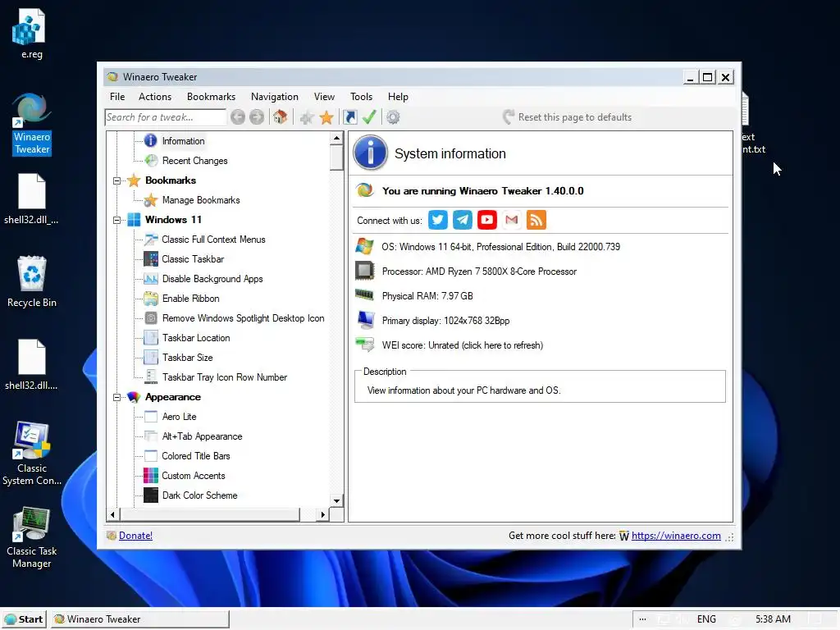Click the Processor AMD Ryzen 7 5800X line

point(479,272)
